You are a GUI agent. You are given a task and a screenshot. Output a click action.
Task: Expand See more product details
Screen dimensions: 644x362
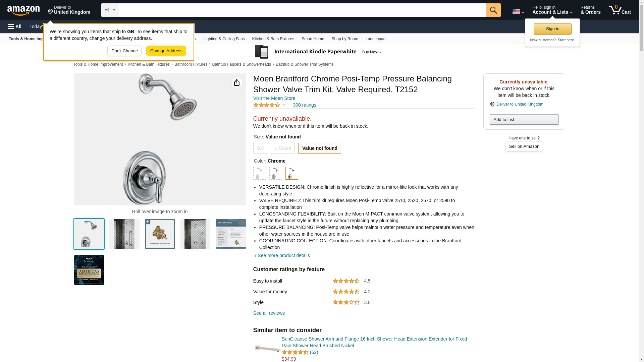[283, 255]
